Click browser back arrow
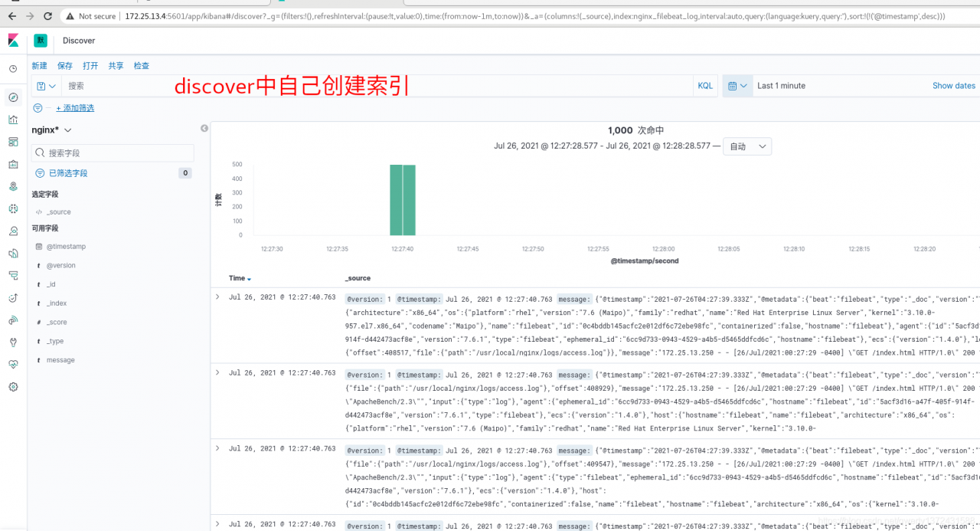The height and width of the screenshot is (531, 980). tap(11, 15)
